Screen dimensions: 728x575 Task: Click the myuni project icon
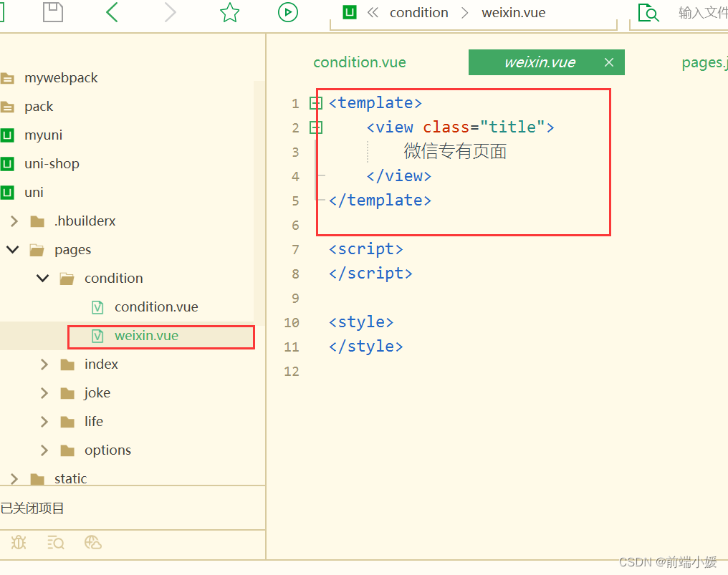[7, 135]
